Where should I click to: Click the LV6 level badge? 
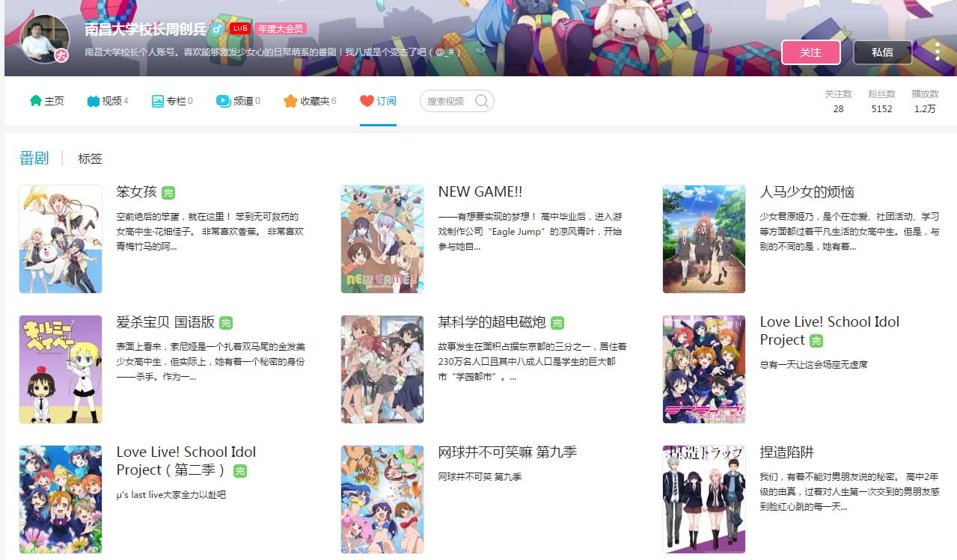(x=239, y=28)
